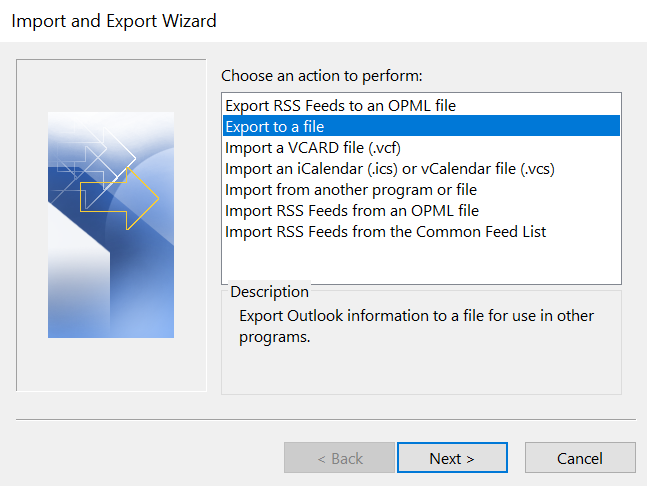Click the horizontal separator above the buttons
The width and height of the screenshot is (647, 486).
325,419
